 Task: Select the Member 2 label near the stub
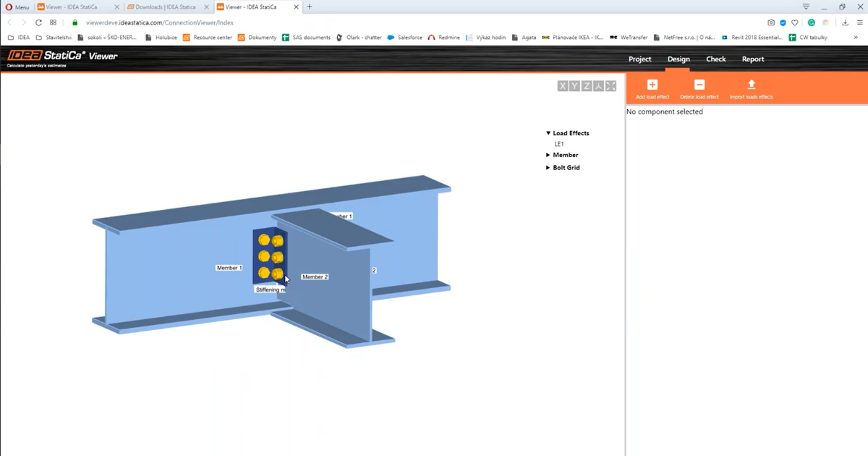point(315,277)
